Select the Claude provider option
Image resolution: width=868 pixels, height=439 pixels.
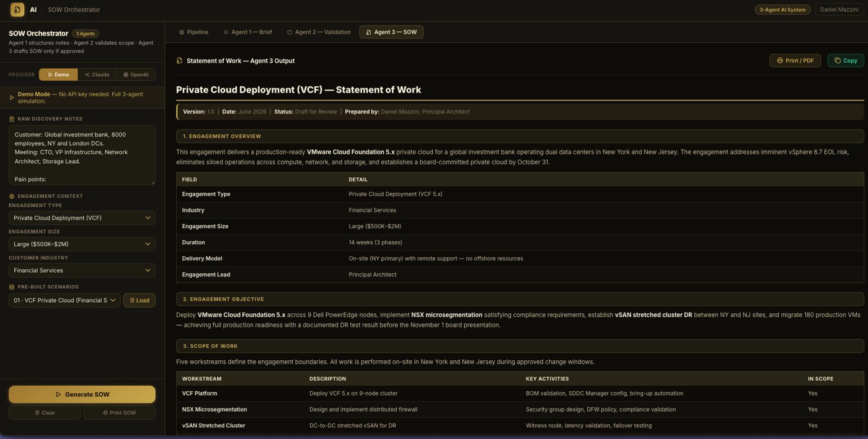coord(97,74)
